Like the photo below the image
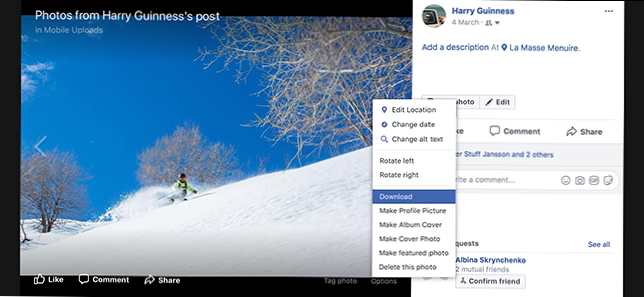Viewport: 644px width, 297px height. point(49,280)
